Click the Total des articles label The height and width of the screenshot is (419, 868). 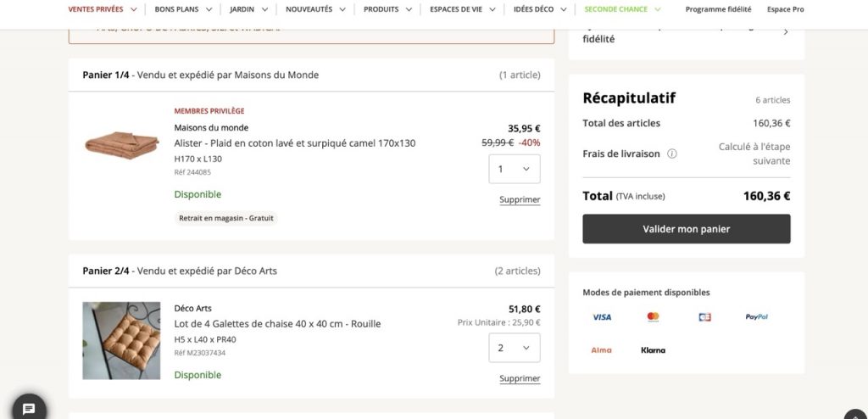621,123
